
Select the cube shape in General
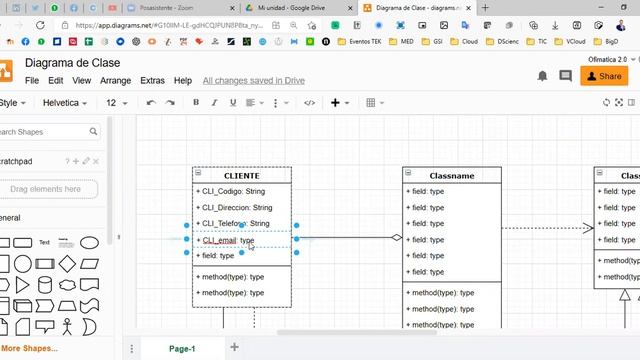(22, 306)
